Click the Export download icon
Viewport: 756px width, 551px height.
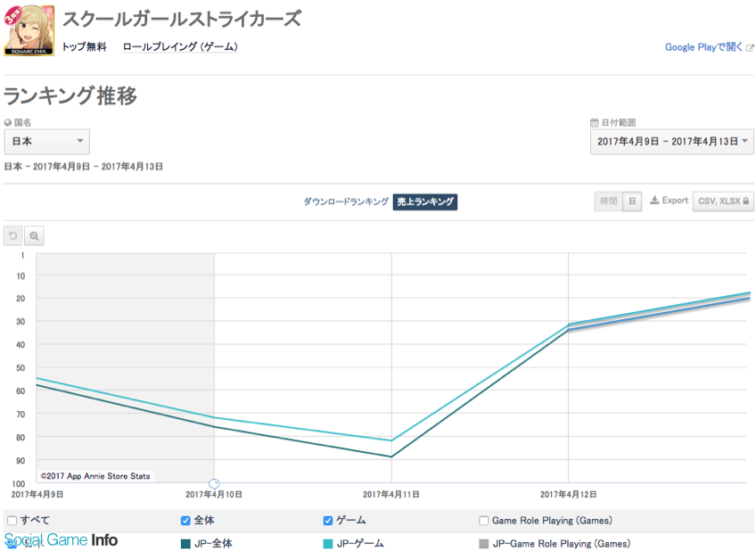[654, 200]
